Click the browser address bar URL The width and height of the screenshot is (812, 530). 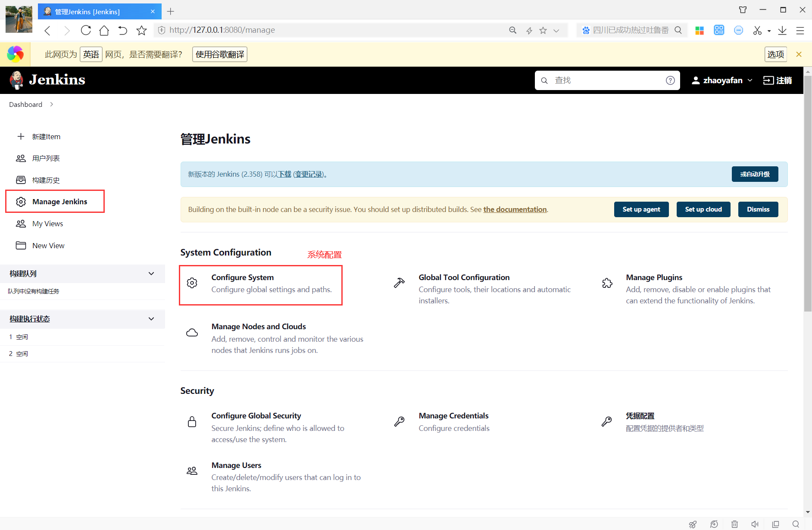(222, 30)
